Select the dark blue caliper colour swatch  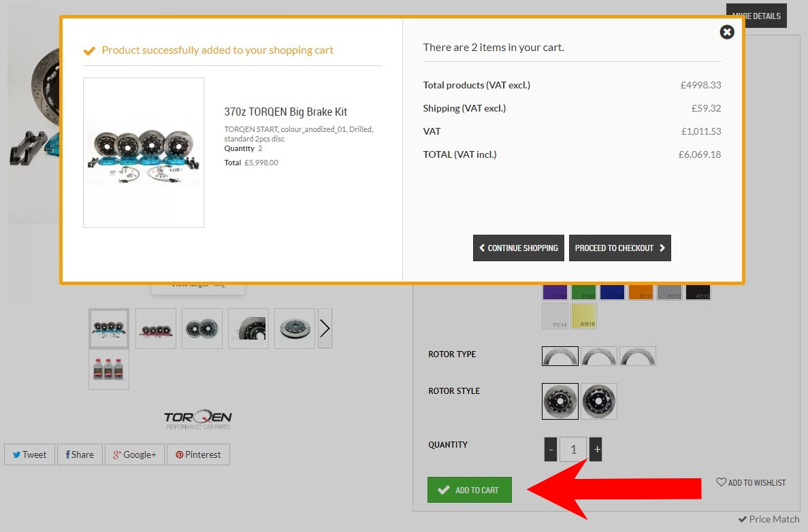point(612,292)
